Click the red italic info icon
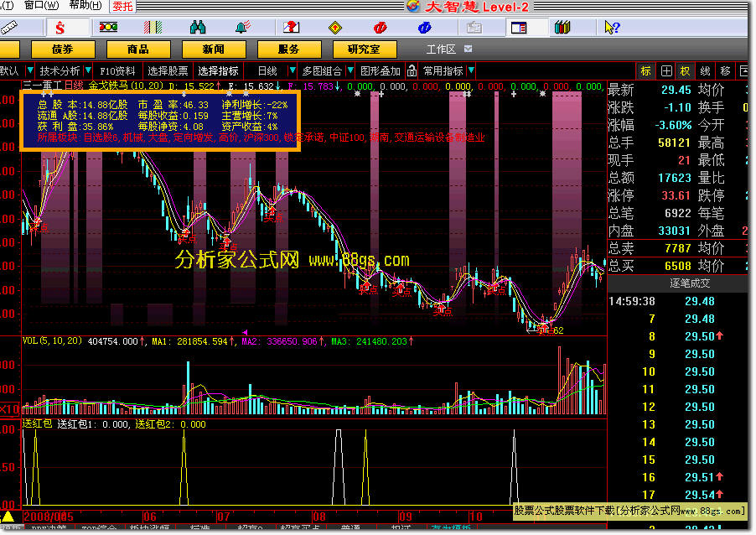 tap(380, 28)
